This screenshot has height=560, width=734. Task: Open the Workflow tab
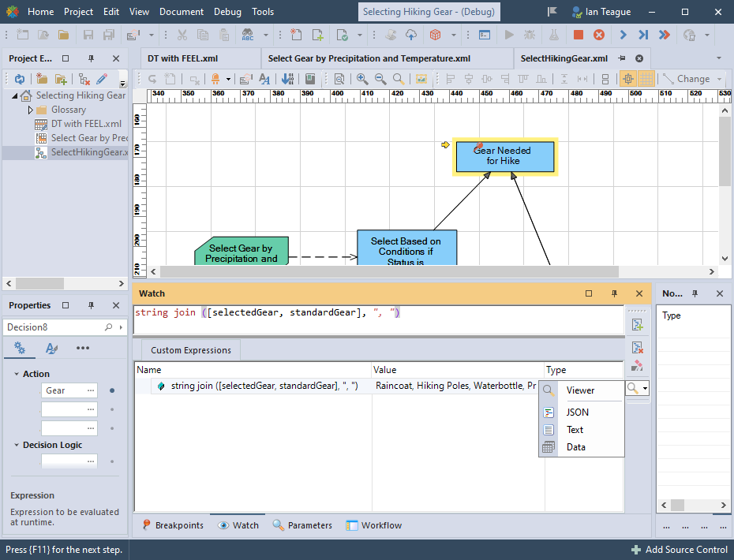(374, 525)
